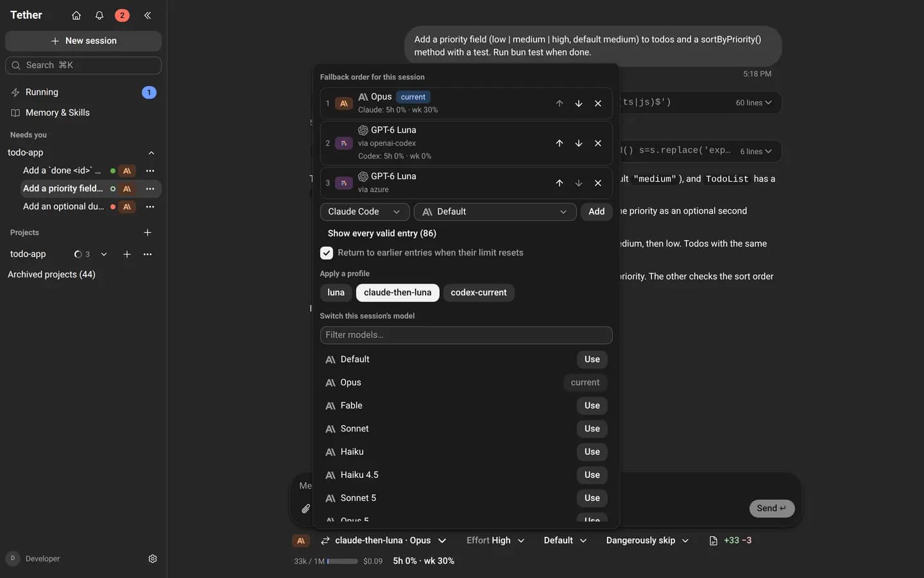The width and height of the screenshot is (924, 578).
Task: Open the claude-then-luna · Opus model selector
Action: [x=383, y=541]
